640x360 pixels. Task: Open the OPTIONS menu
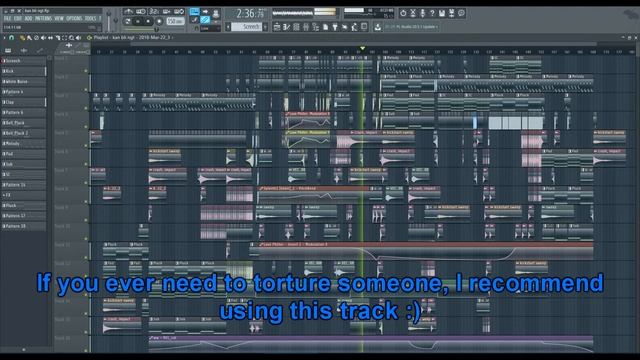tap(74, 18)
